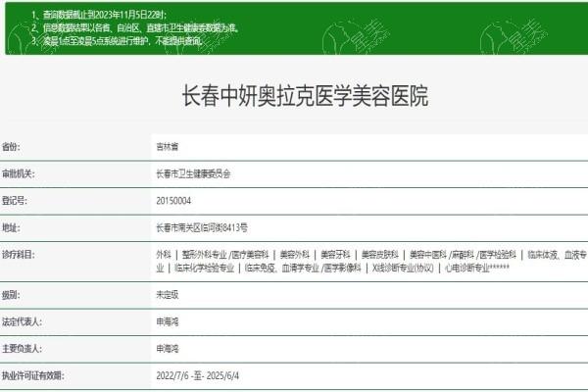Image resolution: width=588 pixels, height=392 pixels.
Task: Select the 审批机关 label
Action: pyautogui.click(x=18, y=173)
